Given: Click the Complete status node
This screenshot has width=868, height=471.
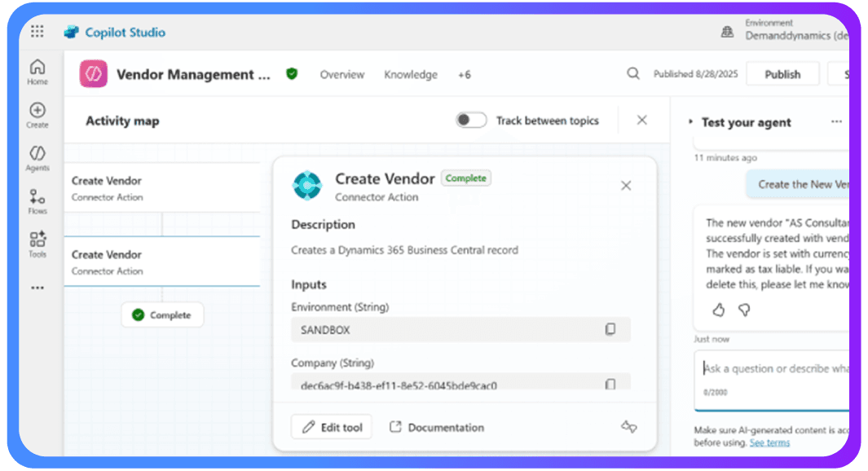Looking at the screenshot, I should point(162,315).
